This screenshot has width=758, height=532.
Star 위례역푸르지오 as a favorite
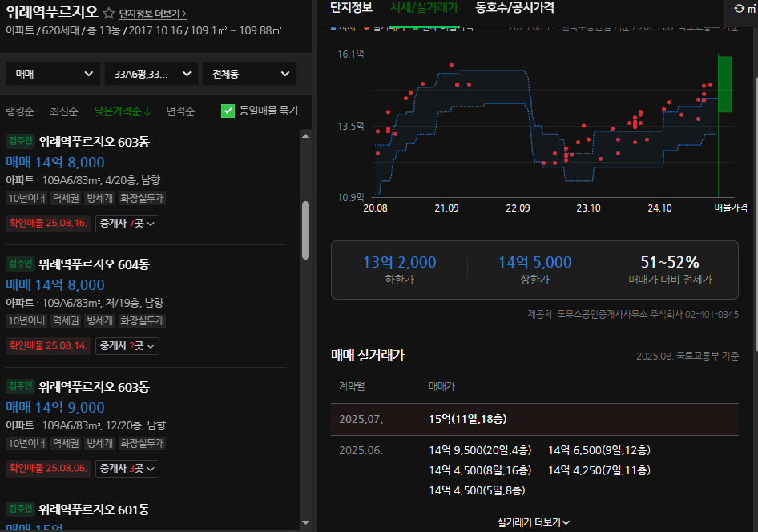[x=109, y=13]
